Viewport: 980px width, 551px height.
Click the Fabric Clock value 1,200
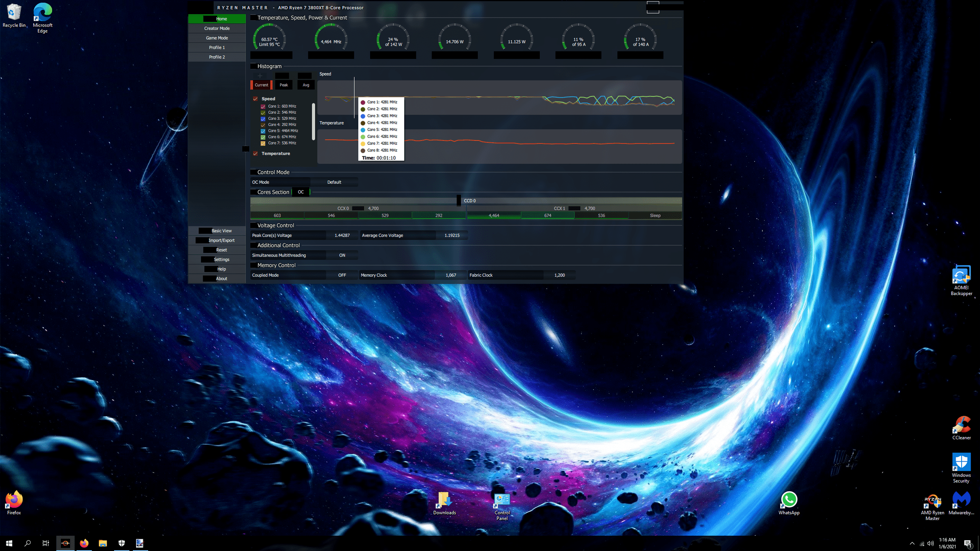pyautogui.click(x=559, y=275)
